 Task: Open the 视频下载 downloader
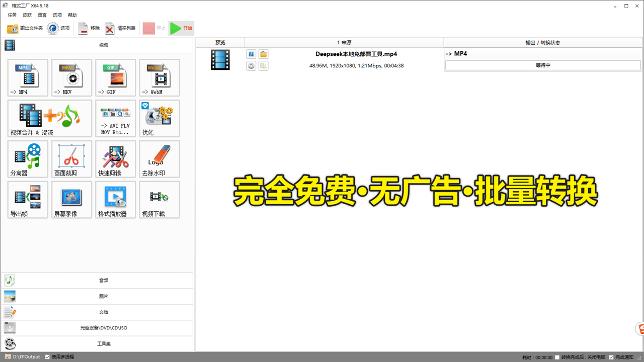[159, 200]
